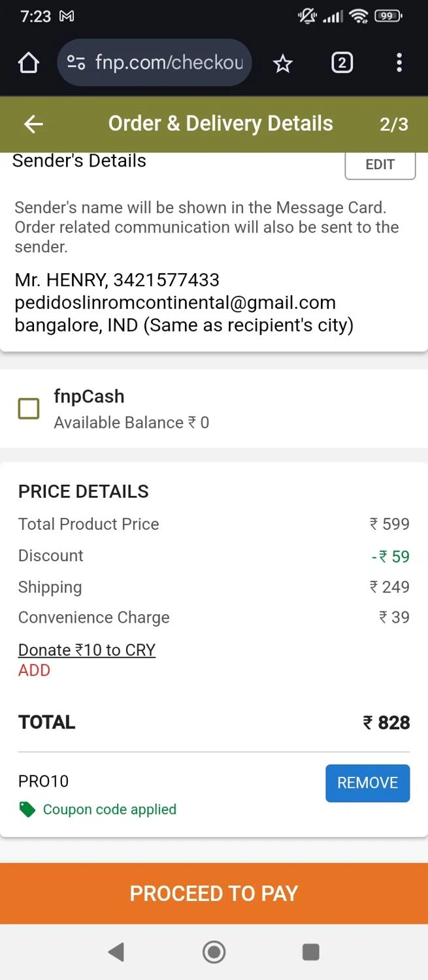This screenshot has width=428, height=980.
Task: Tap the site settings icon in address bar
Action: coord(76,63)
